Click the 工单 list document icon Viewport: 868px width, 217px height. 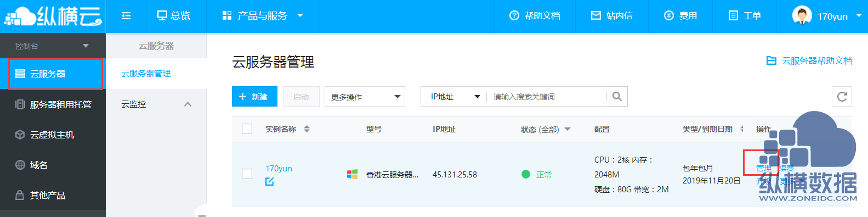[733, 15]
